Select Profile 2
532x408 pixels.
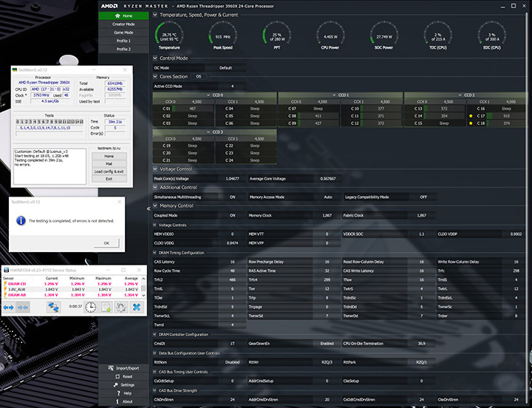pyautogui.click(x=123, y=50)
